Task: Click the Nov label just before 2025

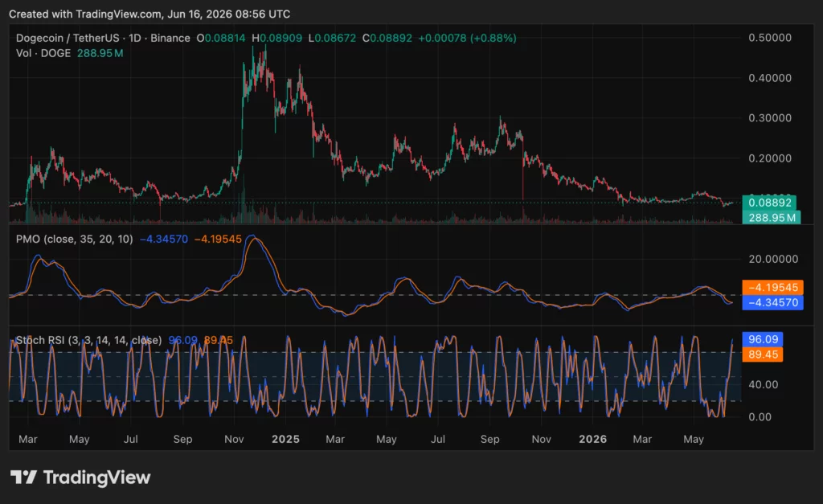Action: click(234, 439)
